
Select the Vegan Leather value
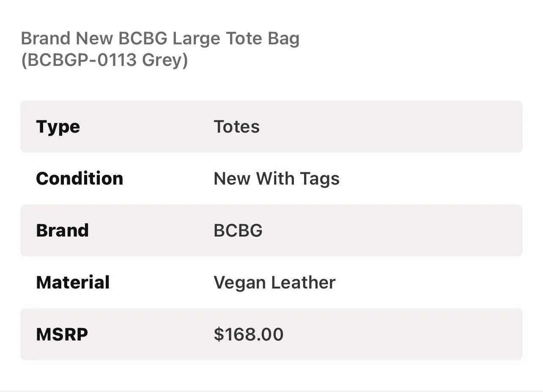click(x=274, y=283)
